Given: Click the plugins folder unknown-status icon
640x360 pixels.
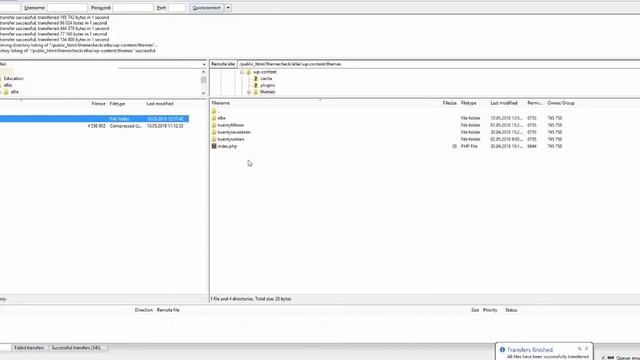Looking at the screenshot, I should (x=256, y=85).
